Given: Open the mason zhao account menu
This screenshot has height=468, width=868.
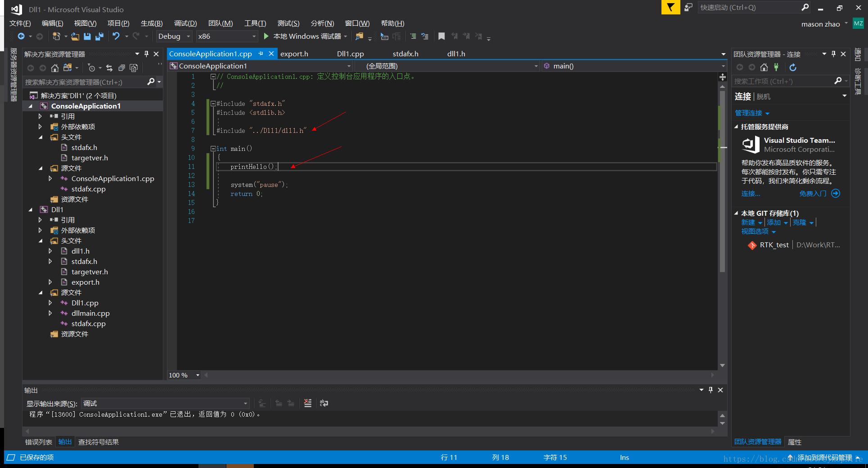Looking at the screenshot, I should pyautogui.click(x=824, y=24).
